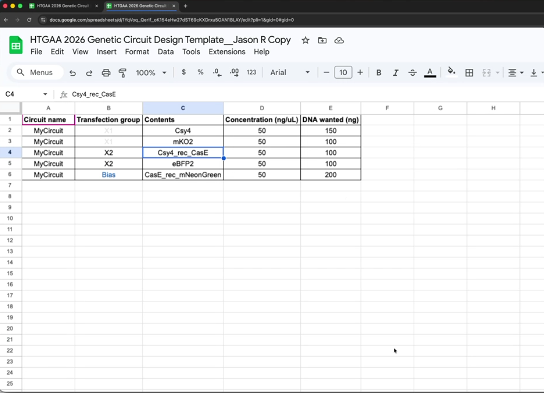Open fill color paint bucket

[x=451, y=72]
